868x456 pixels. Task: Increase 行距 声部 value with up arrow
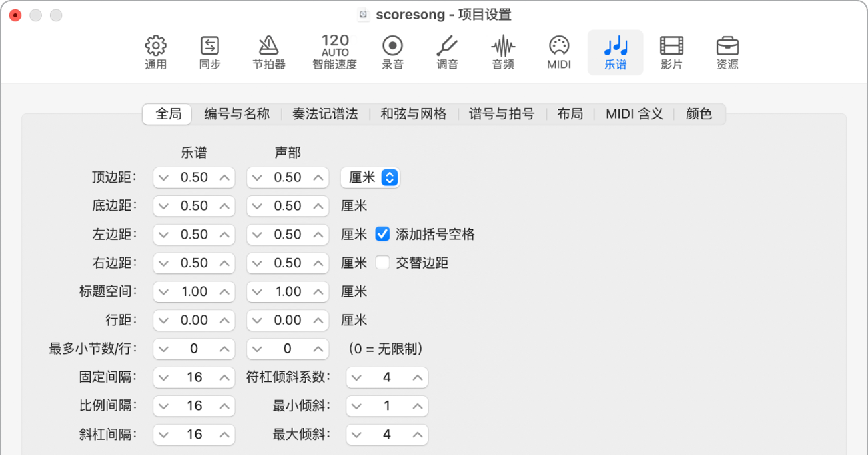(x=319, y=321)
